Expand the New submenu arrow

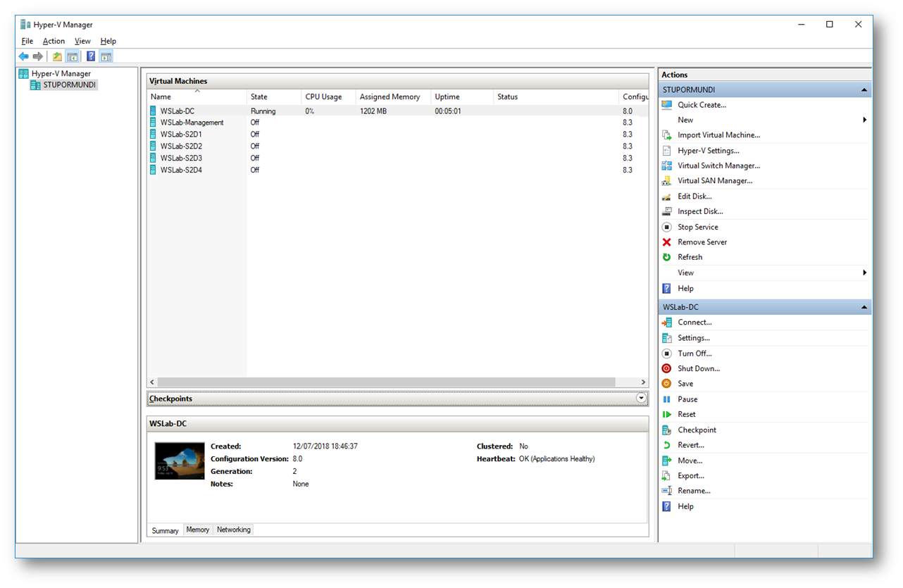pyautogui.click(x=864, y=120)
